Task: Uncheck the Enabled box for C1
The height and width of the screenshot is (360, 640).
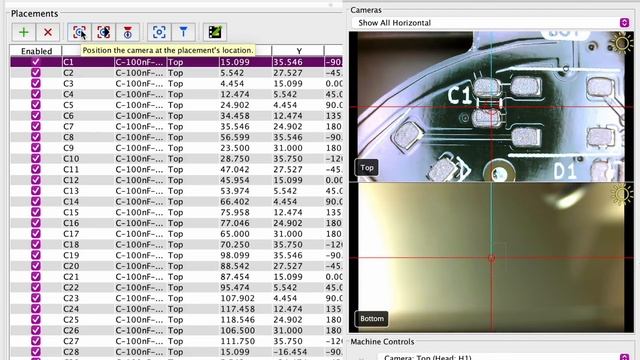Action: [36, 62]
